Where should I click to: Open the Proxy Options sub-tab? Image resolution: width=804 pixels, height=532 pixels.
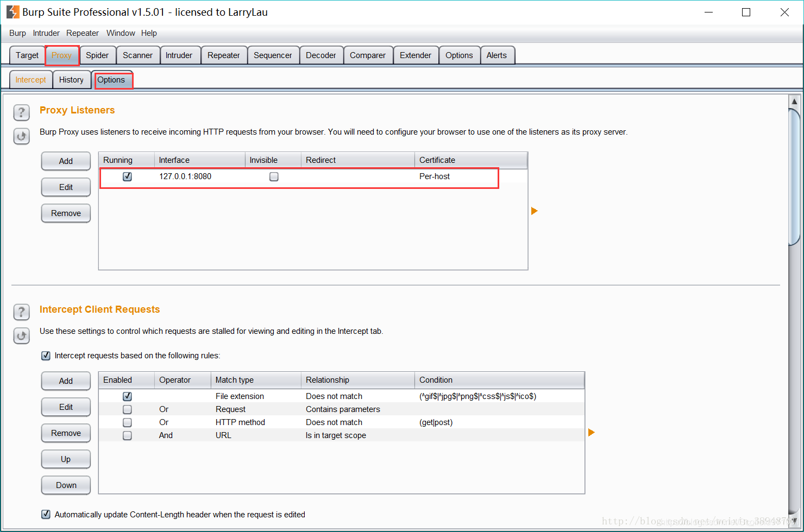click(x=111, y=80)
